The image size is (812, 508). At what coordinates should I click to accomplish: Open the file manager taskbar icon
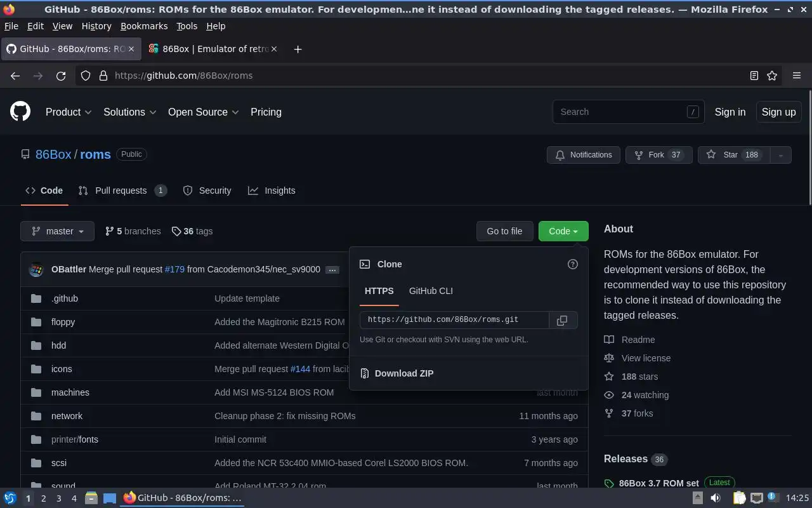[x=91, y=498]
